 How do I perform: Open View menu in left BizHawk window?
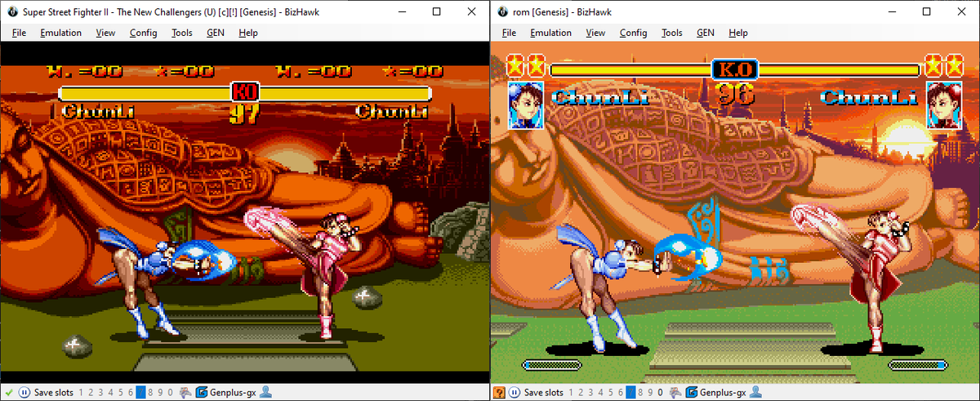pyautogui.click(x=105, y=33)
